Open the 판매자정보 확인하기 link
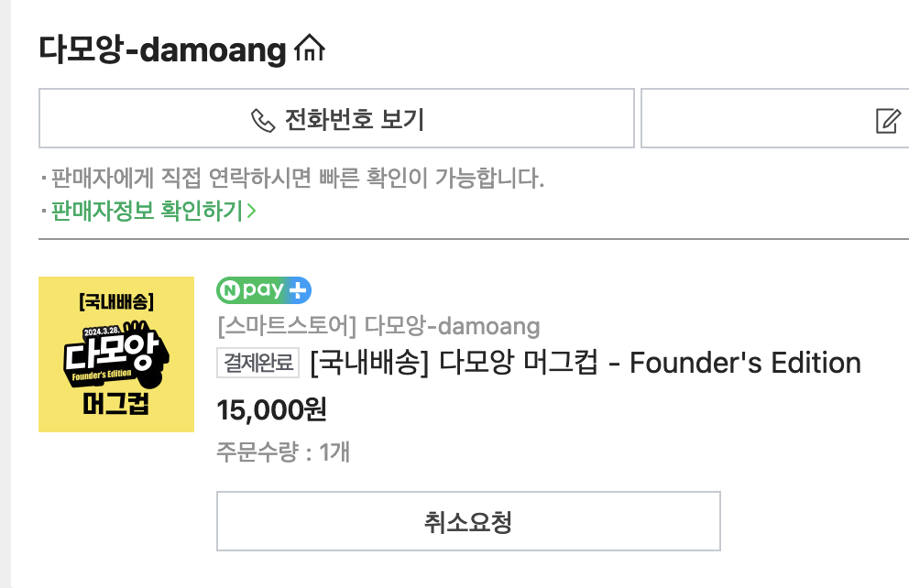909x588 pixels. click(x=153, y=211)
